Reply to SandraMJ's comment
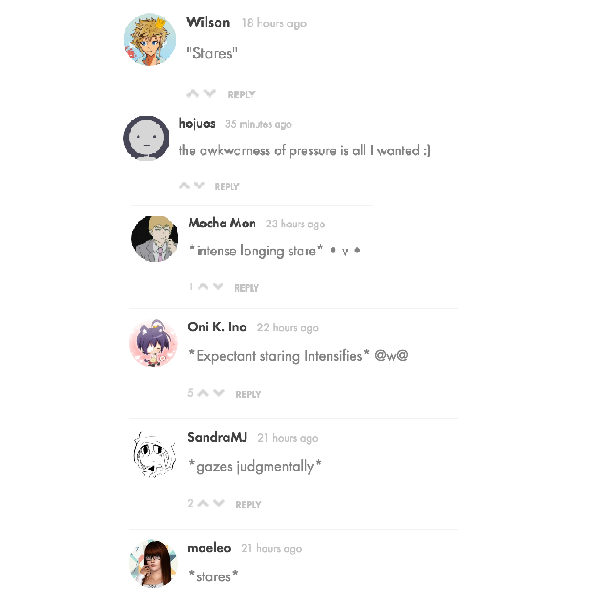Viewport: 600px width, 600px height. click(x=248, y=505)
